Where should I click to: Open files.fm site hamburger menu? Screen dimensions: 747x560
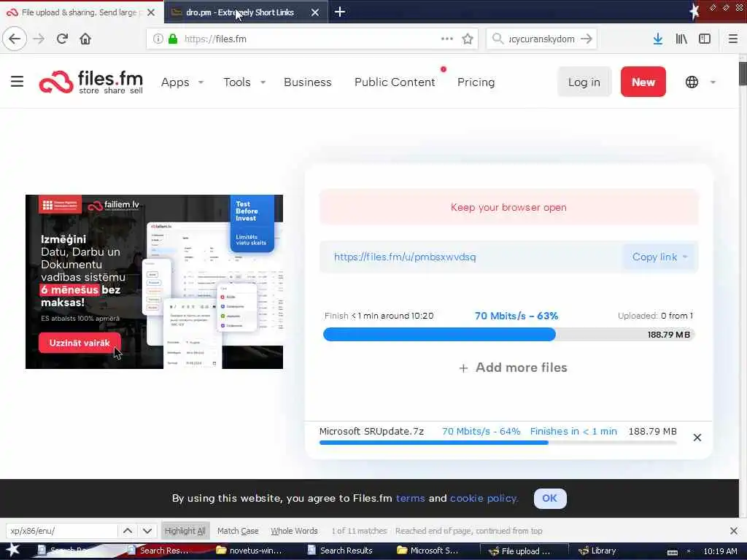point(18,82)
